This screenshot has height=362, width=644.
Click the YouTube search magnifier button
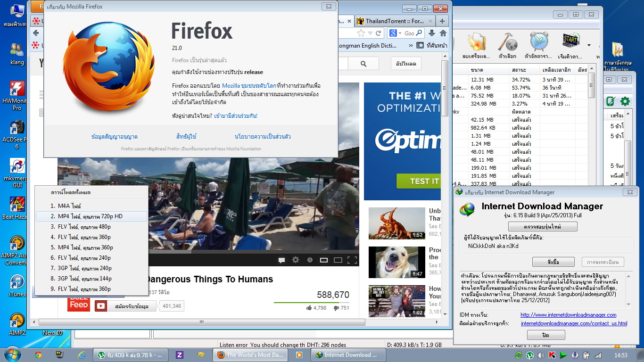point(363,64)
